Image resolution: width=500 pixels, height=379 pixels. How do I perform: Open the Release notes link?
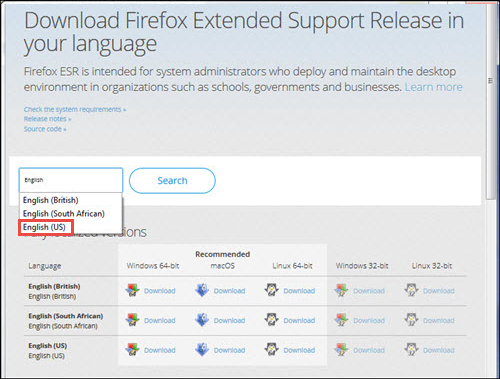tap(47, 119)
